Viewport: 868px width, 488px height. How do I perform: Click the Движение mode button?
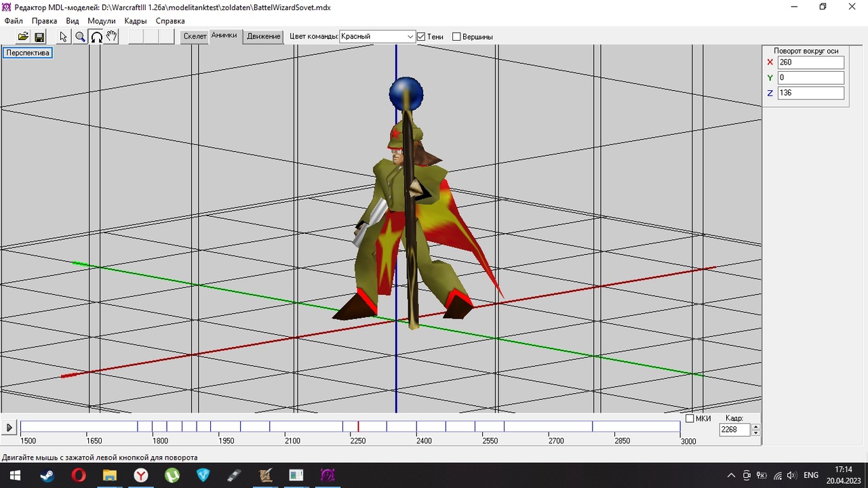[263, 37]
